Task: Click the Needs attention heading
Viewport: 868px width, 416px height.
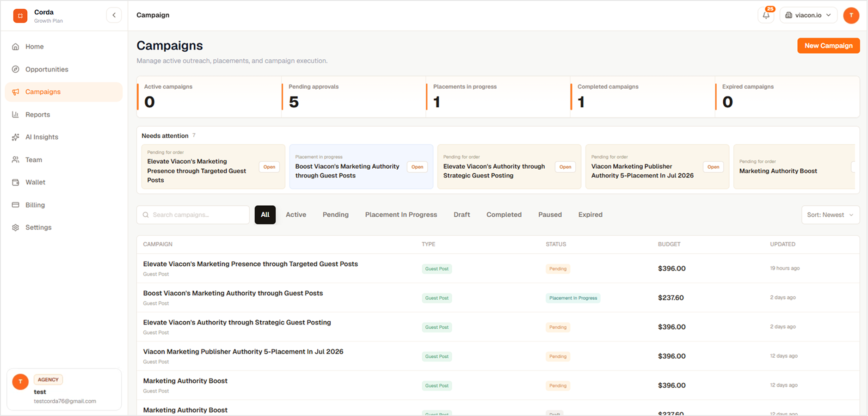Action: tap(165, 136)
